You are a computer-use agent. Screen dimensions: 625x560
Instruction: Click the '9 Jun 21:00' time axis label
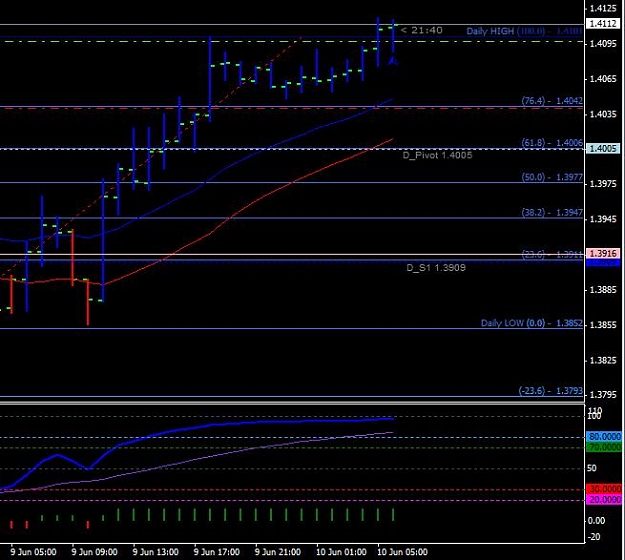pos(277,552)
